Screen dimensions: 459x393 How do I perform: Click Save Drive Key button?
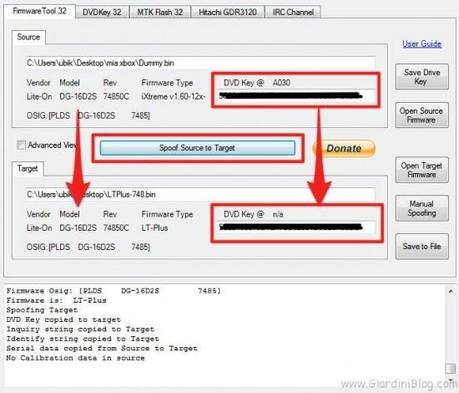pos(422,77)
